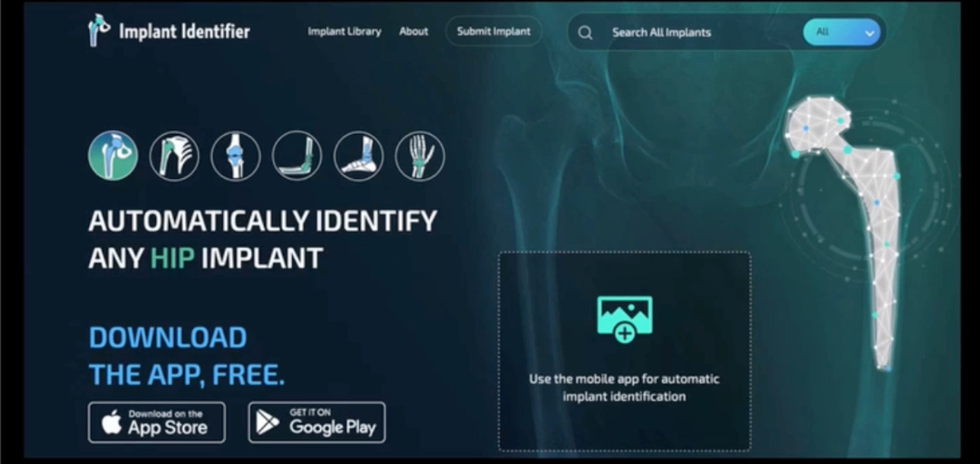Click the add-image upload icon
Viewport: 980px width, 464px height.
click(625, 319)
